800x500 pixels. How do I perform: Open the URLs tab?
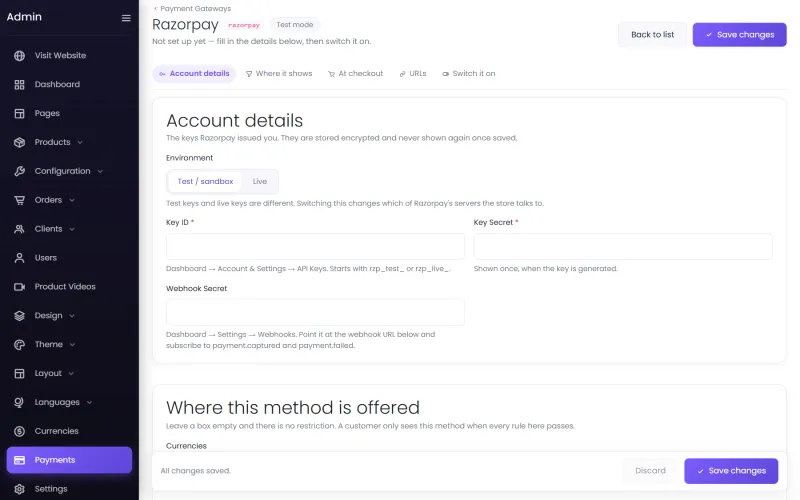(x=413, y=73)
